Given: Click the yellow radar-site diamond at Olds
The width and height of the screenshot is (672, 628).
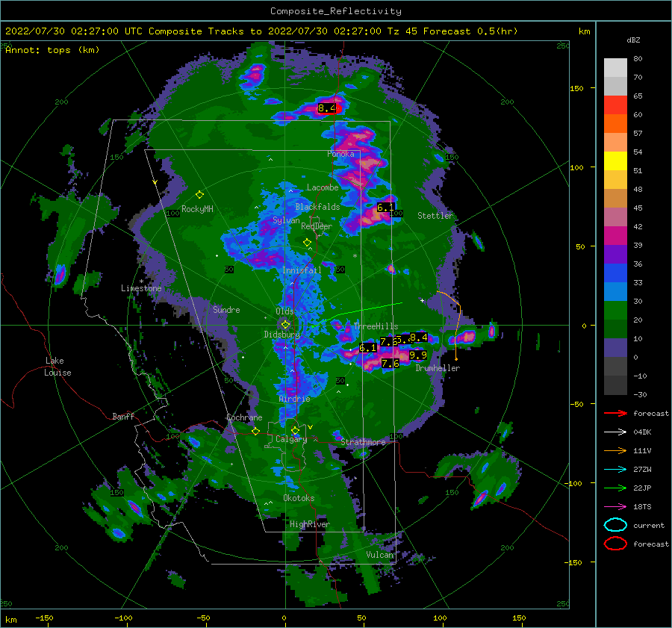Looking at the screenshot, I should 285,325.
